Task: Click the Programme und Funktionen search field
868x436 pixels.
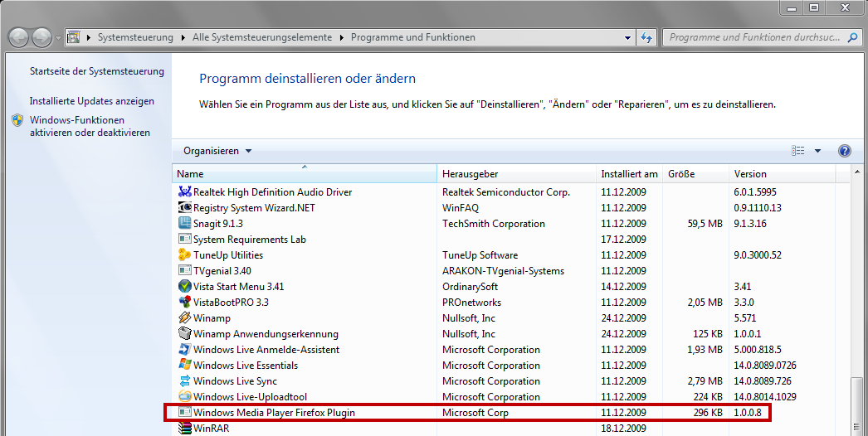Action: point(755,38)
